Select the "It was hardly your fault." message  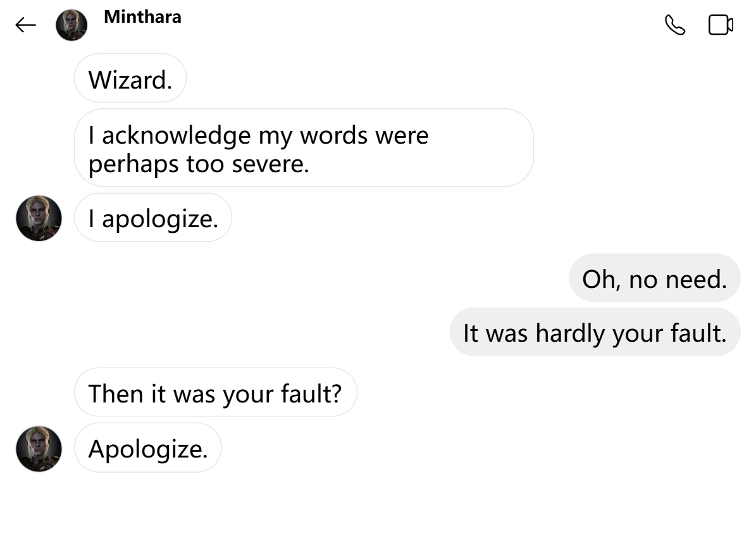click(595, 333)
